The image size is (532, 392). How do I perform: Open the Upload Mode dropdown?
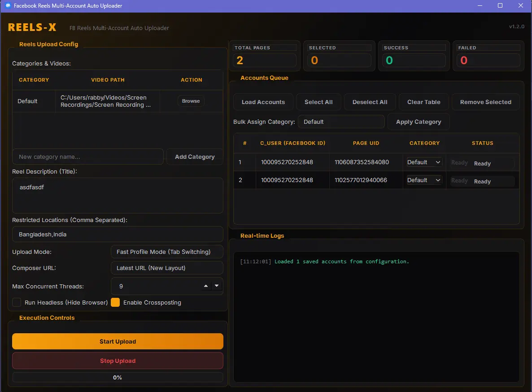pos(167,252)
